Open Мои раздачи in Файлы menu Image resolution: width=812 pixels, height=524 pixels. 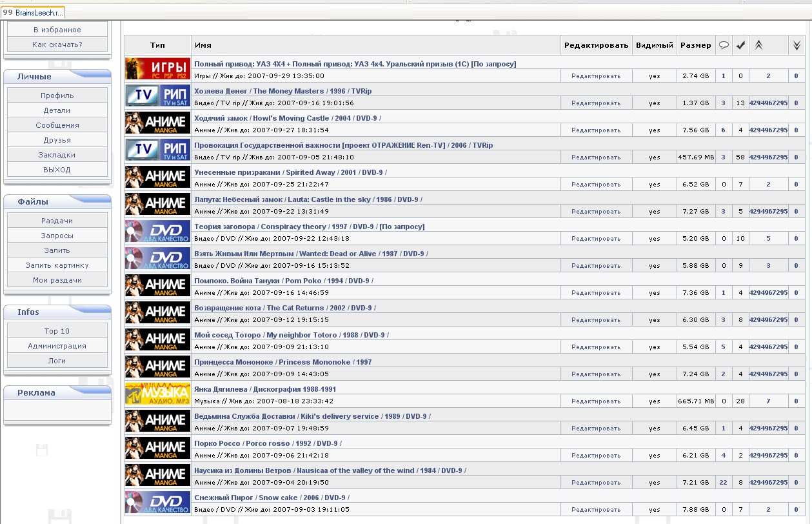coord(57,280)
